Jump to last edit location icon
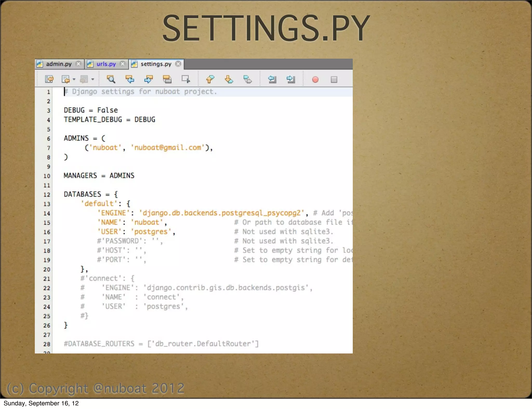This screenshot has height=409, width=532. (x=49, y=79)
